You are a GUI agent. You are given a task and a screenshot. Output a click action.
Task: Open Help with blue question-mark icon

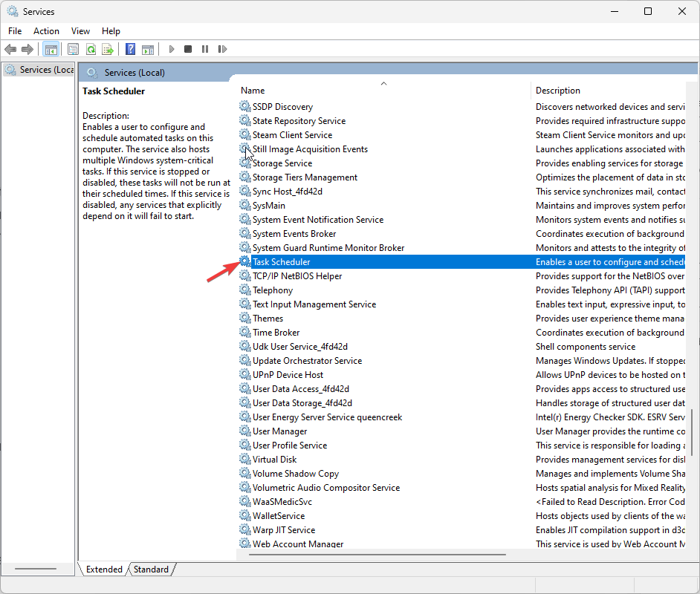click(130, 50)
